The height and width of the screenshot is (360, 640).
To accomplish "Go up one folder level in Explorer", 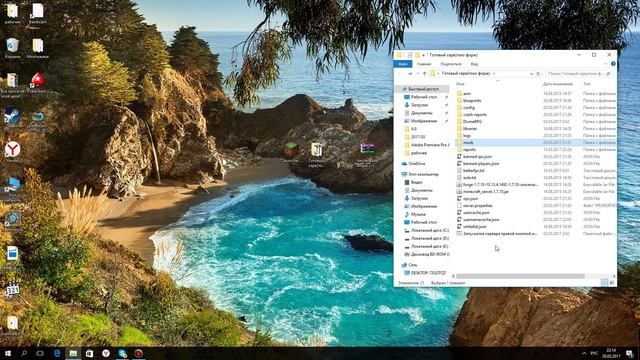I will 424,73.
